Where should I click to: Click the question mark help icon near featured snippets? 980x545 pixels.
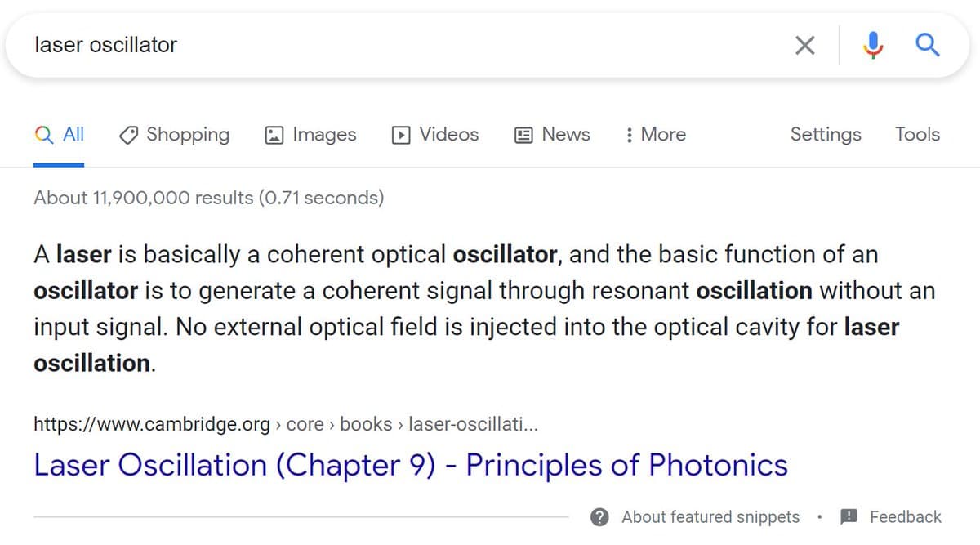point(599,516)
